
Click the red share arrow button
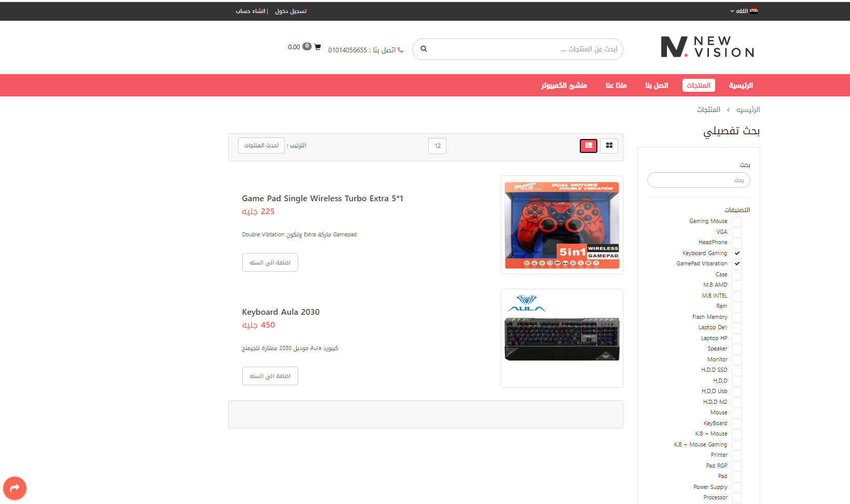point(15,488)
